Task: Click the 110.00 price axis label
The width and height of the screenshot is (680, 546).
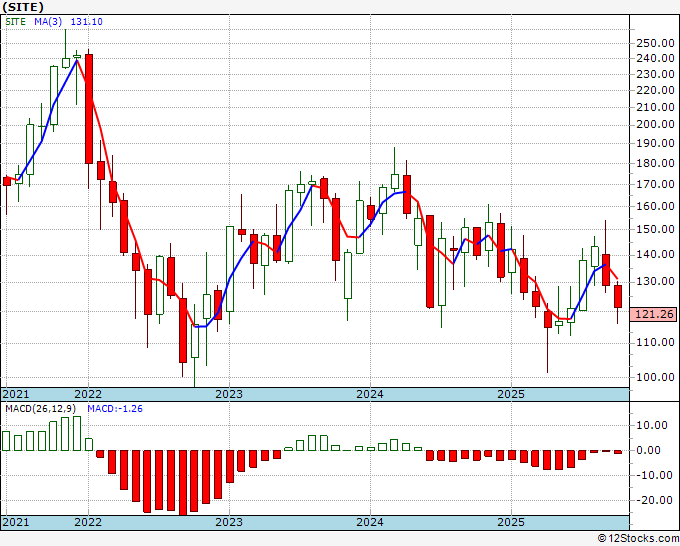Action: [x=655, y=342]
